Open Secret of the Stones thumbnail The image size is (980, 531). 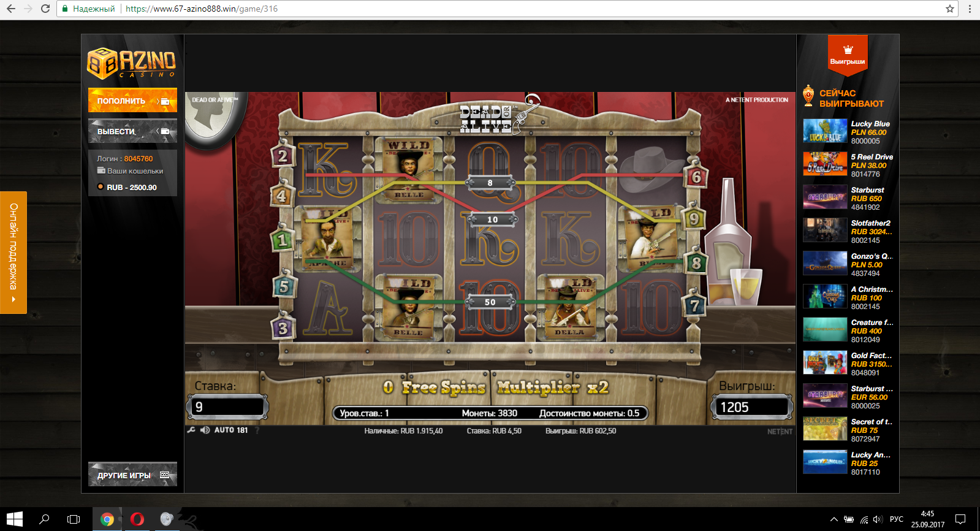coord(825,429)
